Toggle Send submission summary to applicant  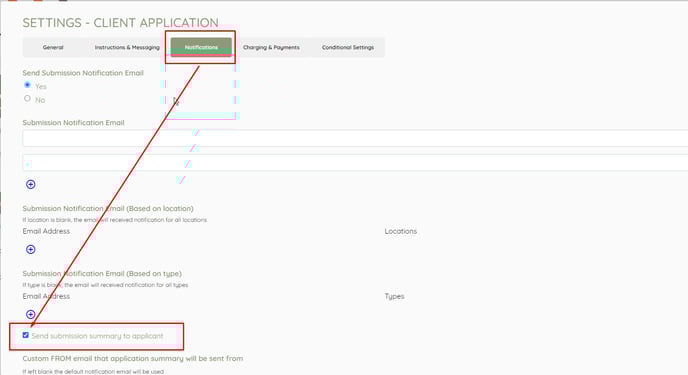[25, 335]
